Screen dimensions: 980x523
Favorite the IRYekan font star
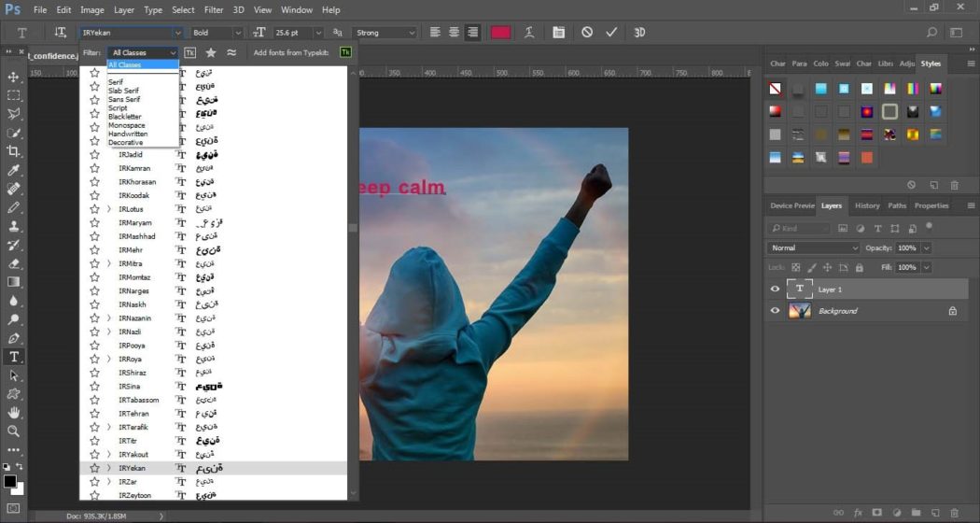pos(94,468)
